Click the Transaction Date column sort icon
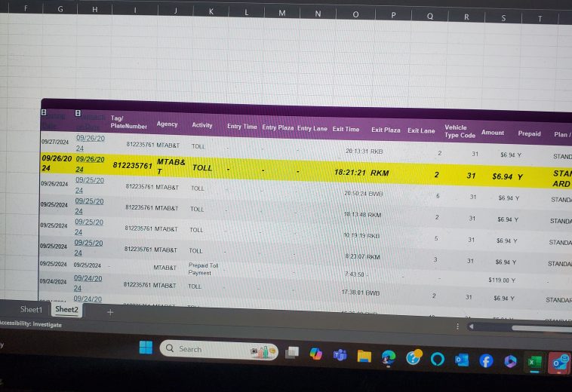Screen dimensions: 572x392 coord(78,113)
